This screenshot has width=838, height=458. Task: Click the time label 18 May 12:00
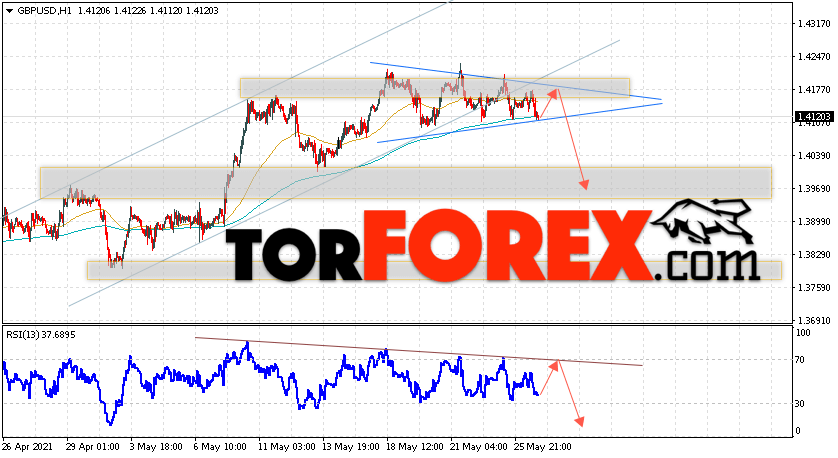(x=414, y=446)
